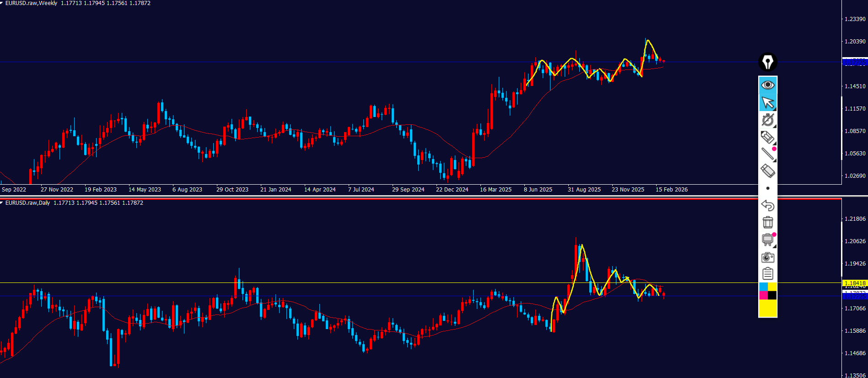The width and height of the screenshot is (868, 378).
Task: Expand the EURUSD Daily chart title arrow
Action: click(2, 203)
